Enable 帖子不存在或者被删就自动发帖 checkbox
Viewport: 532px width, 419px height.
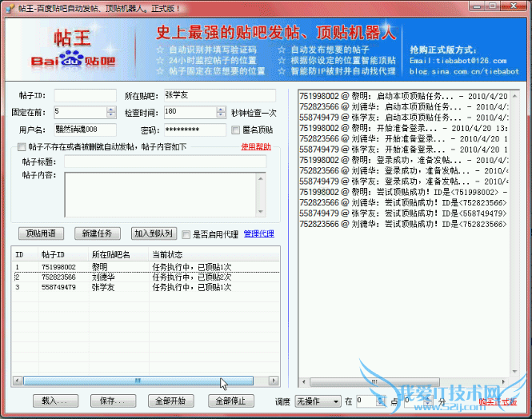pos(22,147)
